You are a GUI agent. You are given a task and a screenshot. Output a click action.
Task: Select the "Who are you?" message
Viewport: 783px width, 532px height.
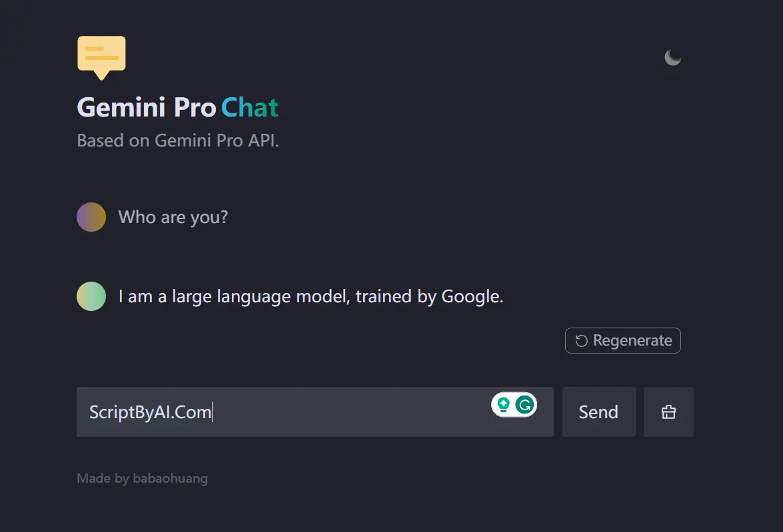click(x=173, y=217)
